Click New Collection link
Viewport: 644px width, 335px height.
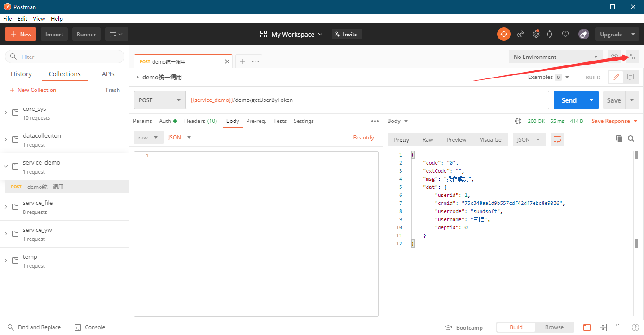pyautogui.click(x=33, y=90)
